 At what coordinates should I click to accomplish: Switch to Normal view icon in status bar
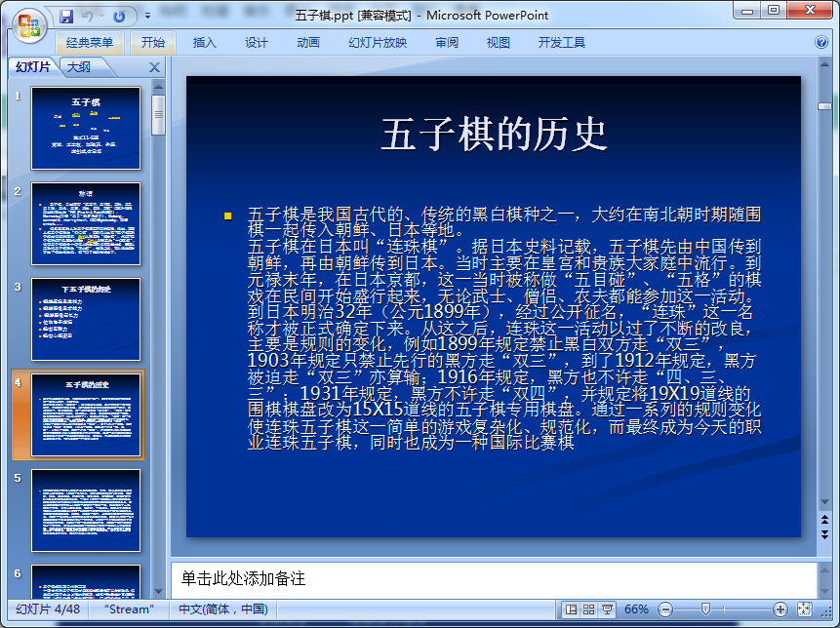571,609
